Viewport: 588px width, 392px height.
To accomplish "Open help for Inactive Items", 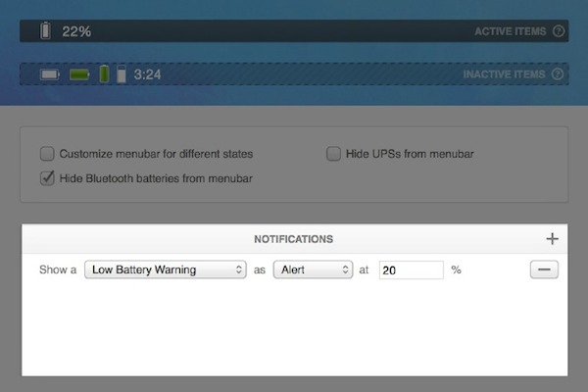I will tap(558, 74).
